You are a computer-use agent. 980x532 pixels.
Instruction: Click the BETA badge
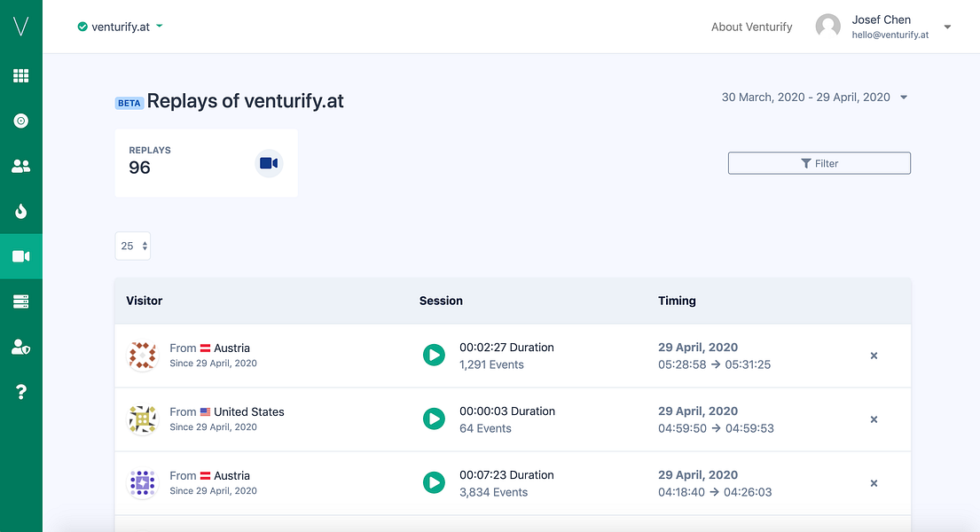click(x=129, y=103)
